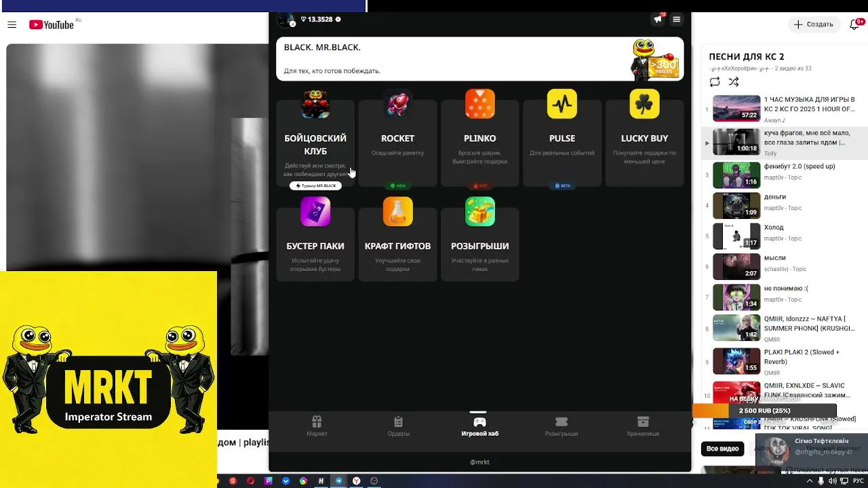
Task: Toggle playlist shuffle
Action: [734, 82]
